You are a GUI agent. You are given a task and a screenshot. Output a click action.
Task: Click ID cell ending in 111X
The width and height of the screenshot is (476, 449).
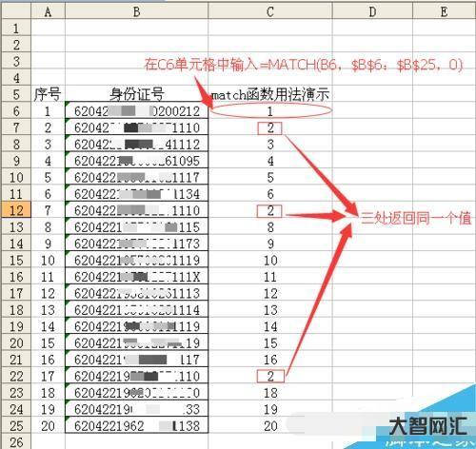pos(136,277)
